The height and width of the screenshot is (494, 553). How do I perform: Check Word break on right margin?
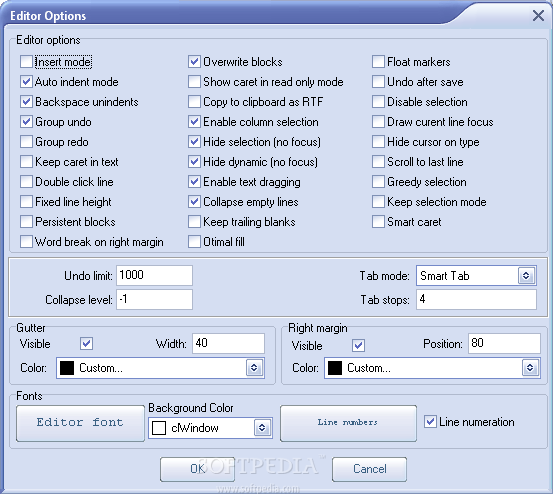click(x=26, y=242)
